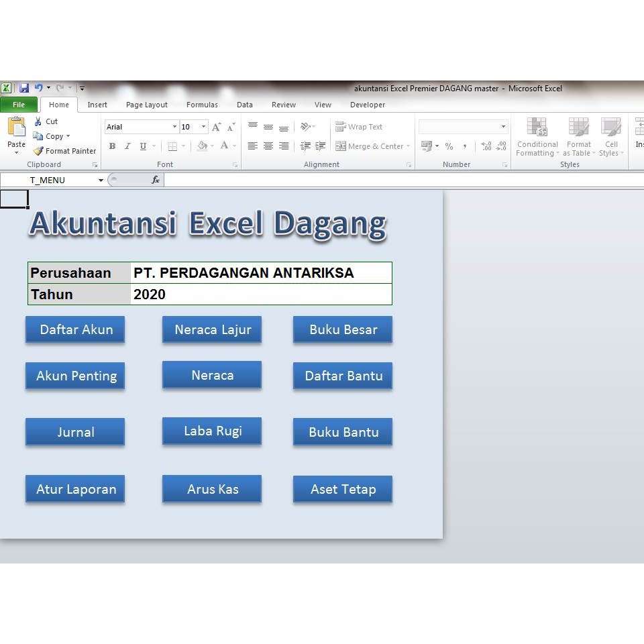Enable Wrap Text formatting
The image size is (644, 644).
360,126
